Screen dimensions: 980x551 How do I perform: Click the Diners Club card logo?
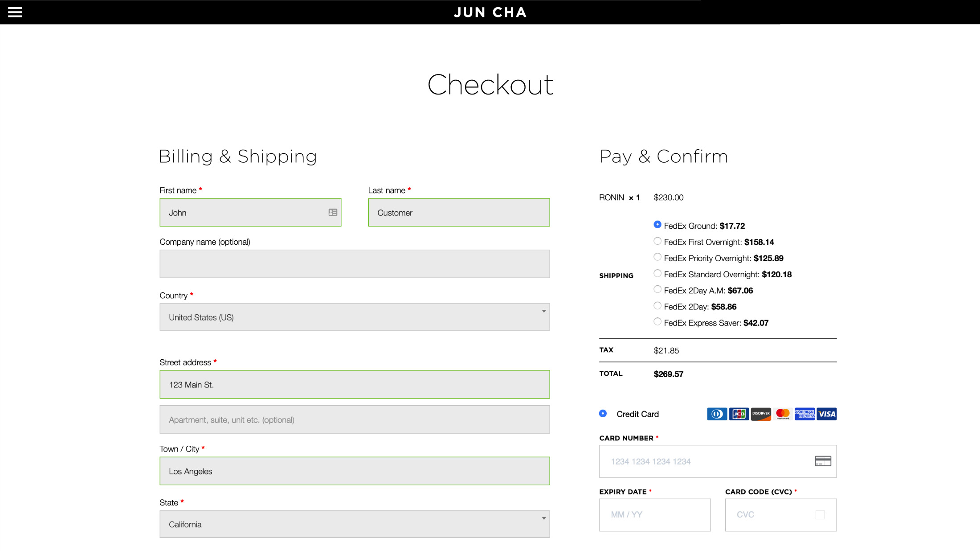pyautogui.click(x=717, y=414)
